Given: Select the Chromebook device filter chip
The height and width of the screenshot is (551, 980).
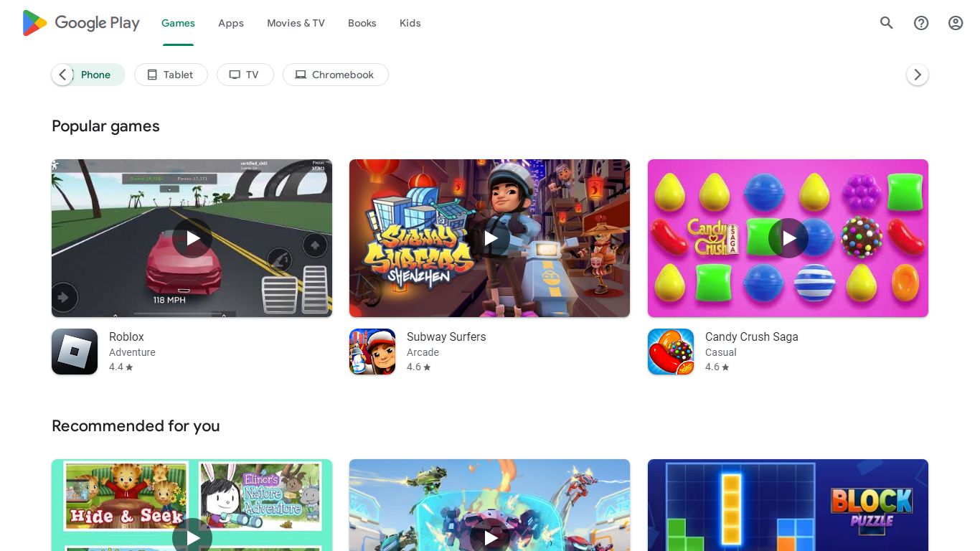Looking at the screenshot, I should (335, 75).
